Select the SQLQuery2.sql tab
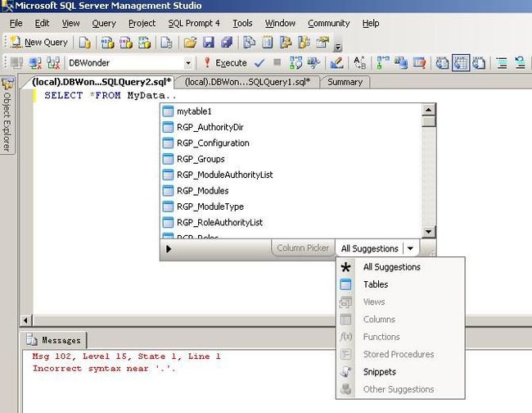 click(101, 82)
